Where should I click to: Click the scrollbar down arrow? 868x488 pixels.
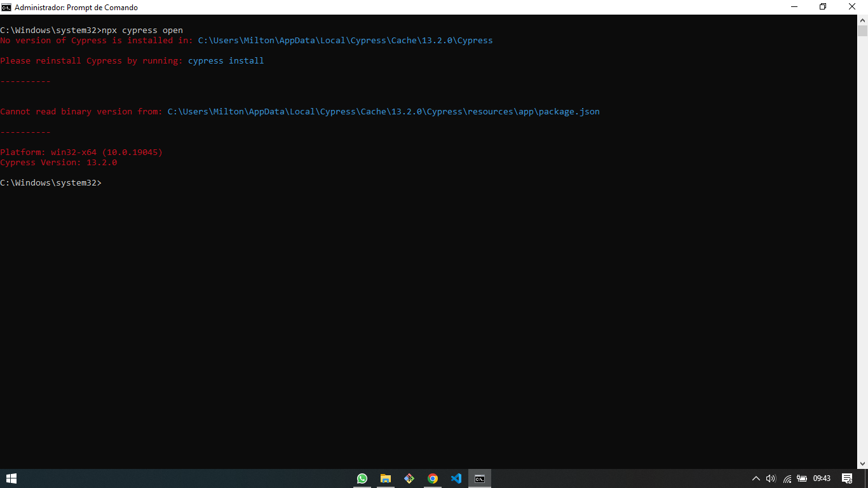click(862, 464)
